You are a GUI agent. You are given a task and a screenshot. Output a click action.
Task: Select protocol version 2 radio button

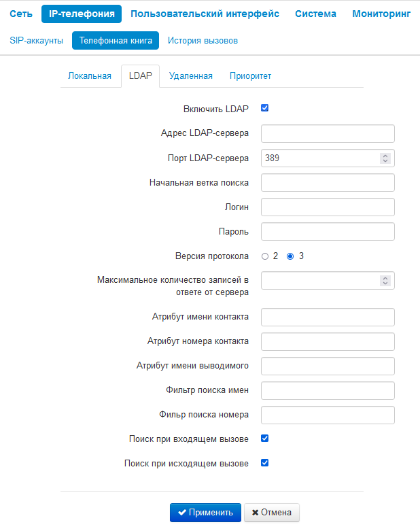point(265,256)
